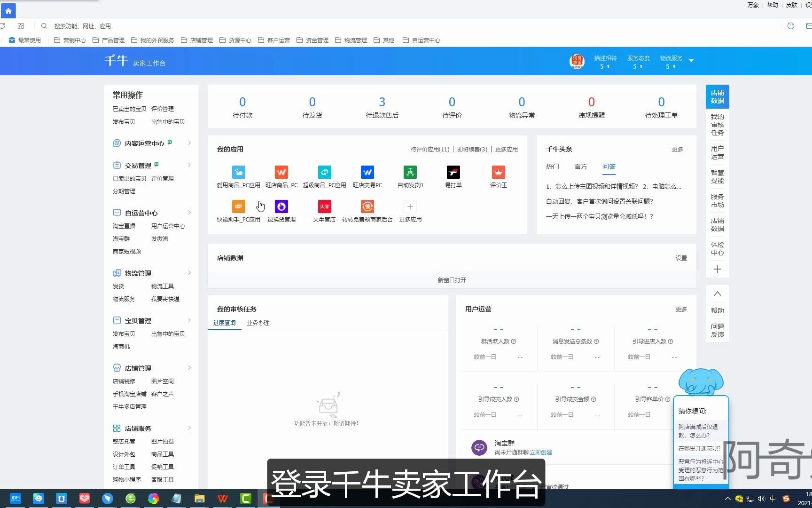Click 问题反馈 in right sidebar
Image resolution: width=812 pixels, height=508 pixels.
(x=718, y=331)
